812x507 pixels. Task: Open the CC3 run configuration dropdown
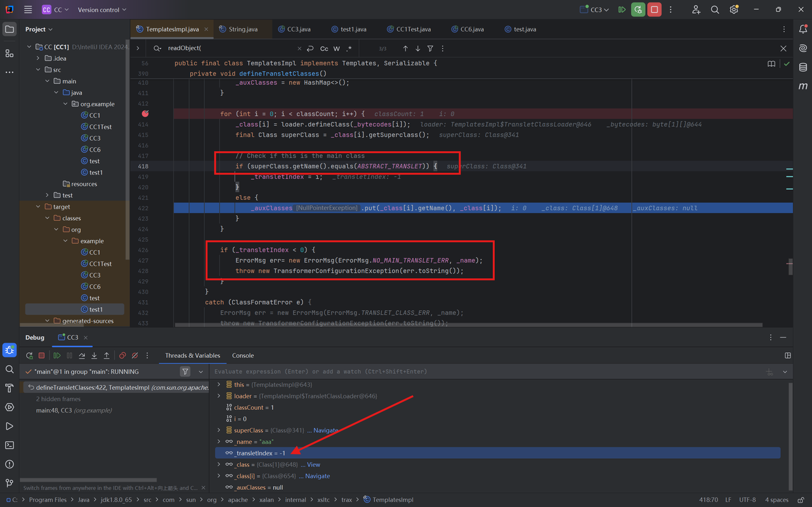coord(595,10)
